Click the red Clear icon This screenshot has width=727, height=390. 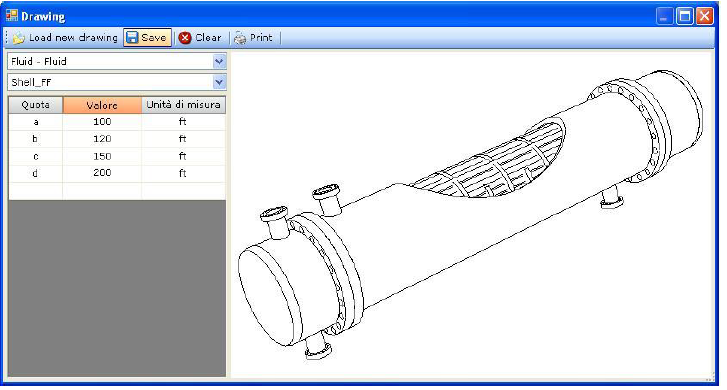pos(185,38)
